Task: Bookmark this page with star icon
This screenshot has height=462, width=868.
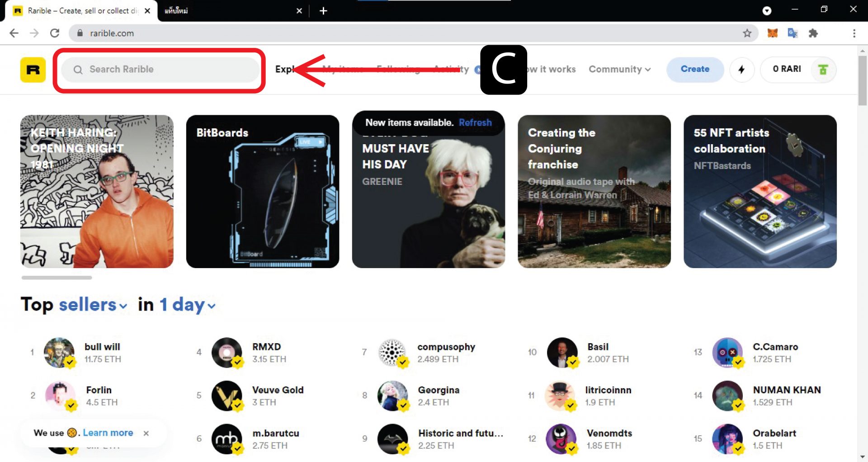Action: [x=747, y=33]
